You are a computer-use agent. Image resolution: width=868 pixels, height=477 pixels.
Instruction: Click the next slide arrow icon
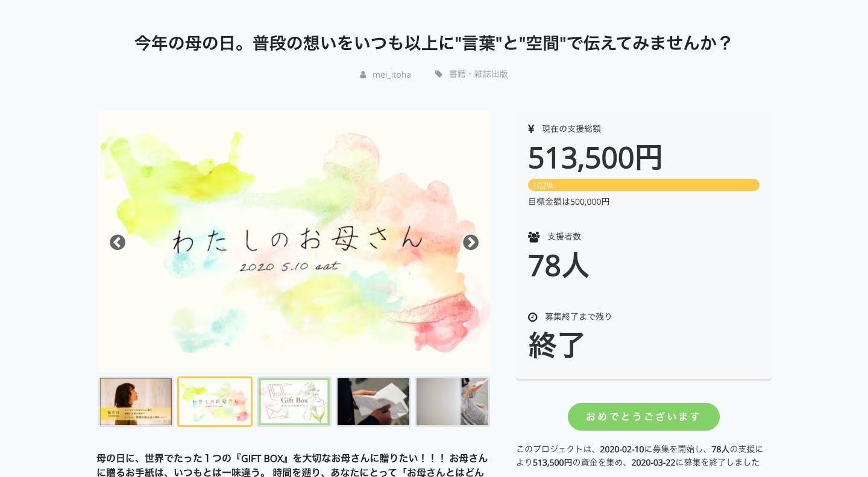tap(471, 242)
